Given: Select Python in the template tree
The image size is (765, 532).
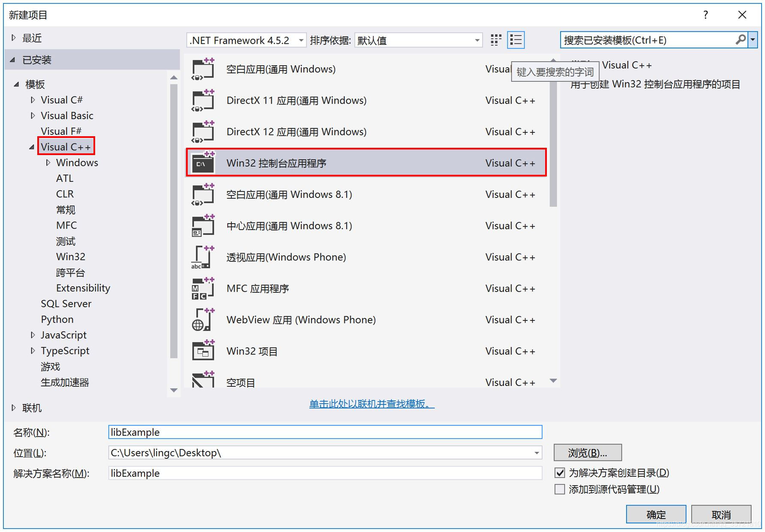Looking at the screenshot, I should pyautogui.click(x=57, y=320).
